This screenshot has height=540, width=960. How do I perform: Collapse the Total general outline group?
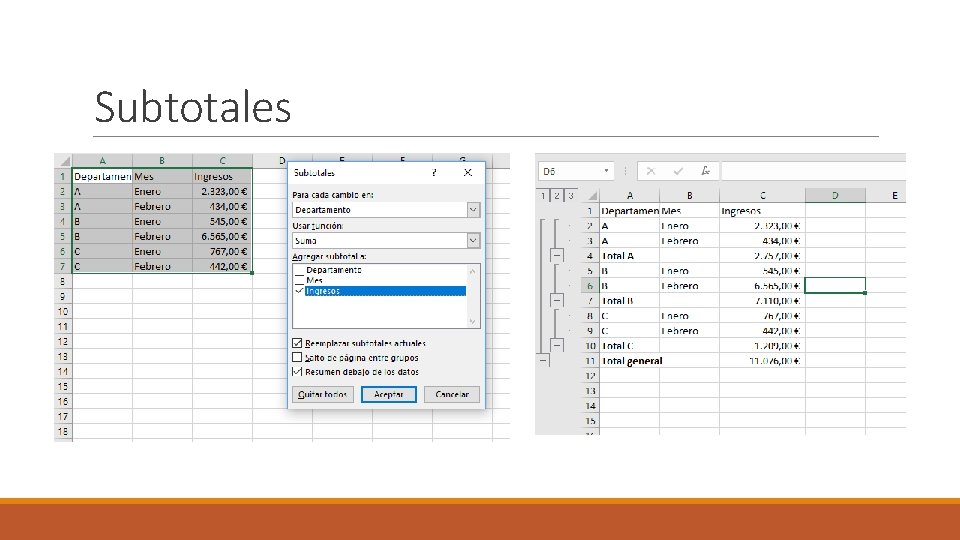pyautogui.click(x=543, y=361)
